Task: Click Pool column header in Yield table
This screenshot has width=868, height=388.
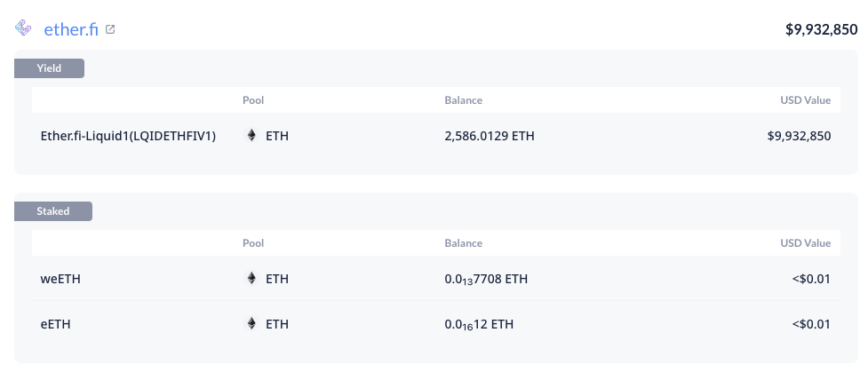Action: pyautogui.click(x=253, y=100)
